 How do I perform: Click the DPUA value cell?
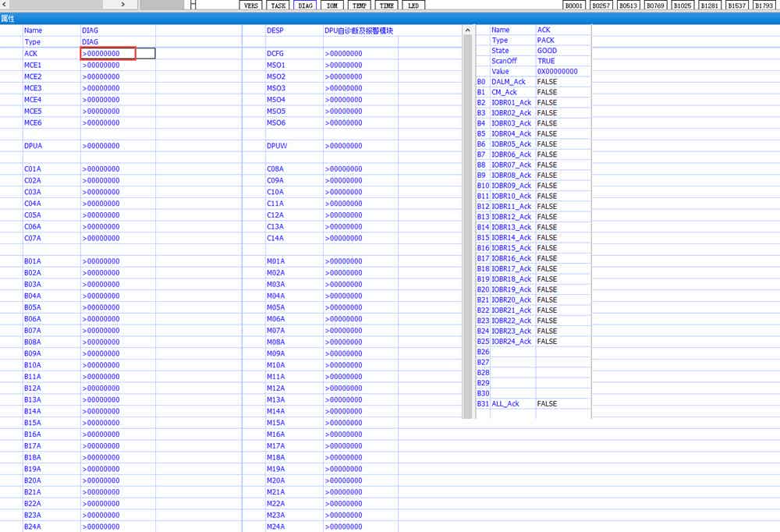tap(118, 146)
